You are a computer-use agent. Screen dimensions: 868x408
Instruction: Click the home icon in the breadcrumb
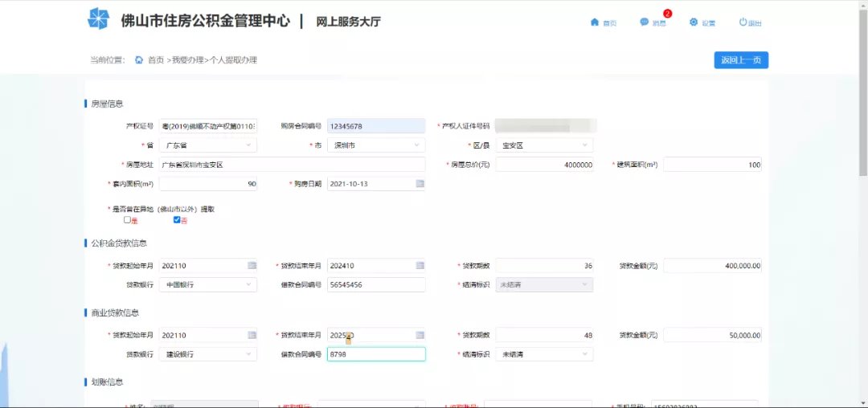[x=139, y=59]
